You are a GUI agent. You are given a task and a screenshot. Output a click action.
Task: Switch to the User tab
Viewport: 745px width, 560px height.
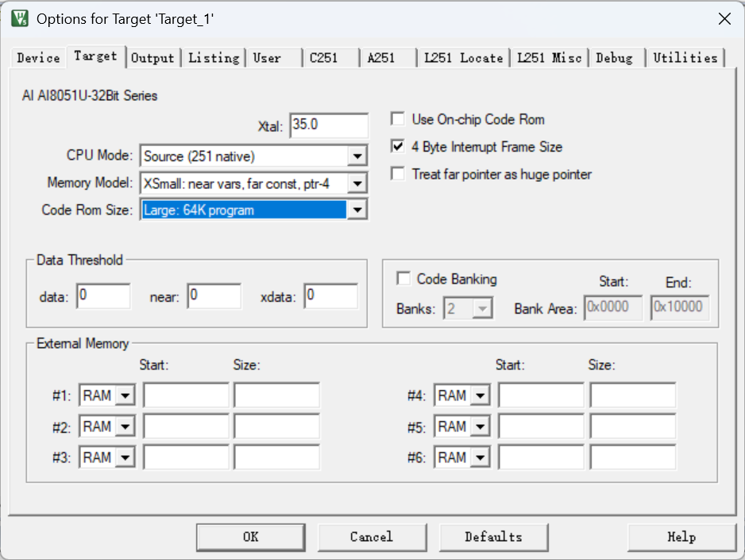267,58
